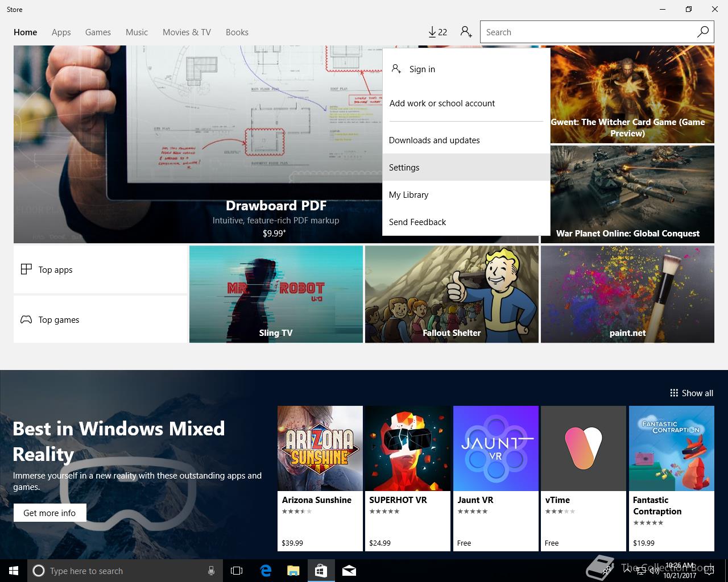The width and height of the screenshot is (728, 582).
Task: Click the Sign in person-plus icon
Action: (396, 69)
